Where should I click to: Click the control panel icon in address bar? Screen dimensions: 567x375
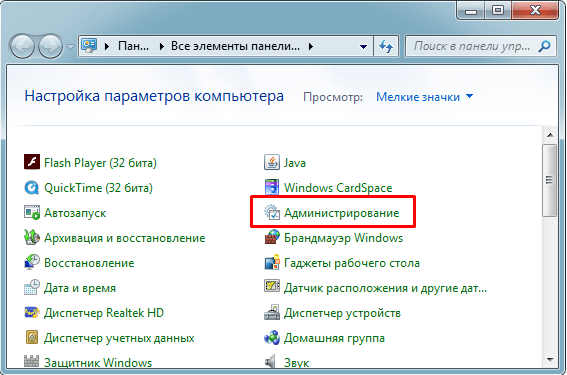89,46
